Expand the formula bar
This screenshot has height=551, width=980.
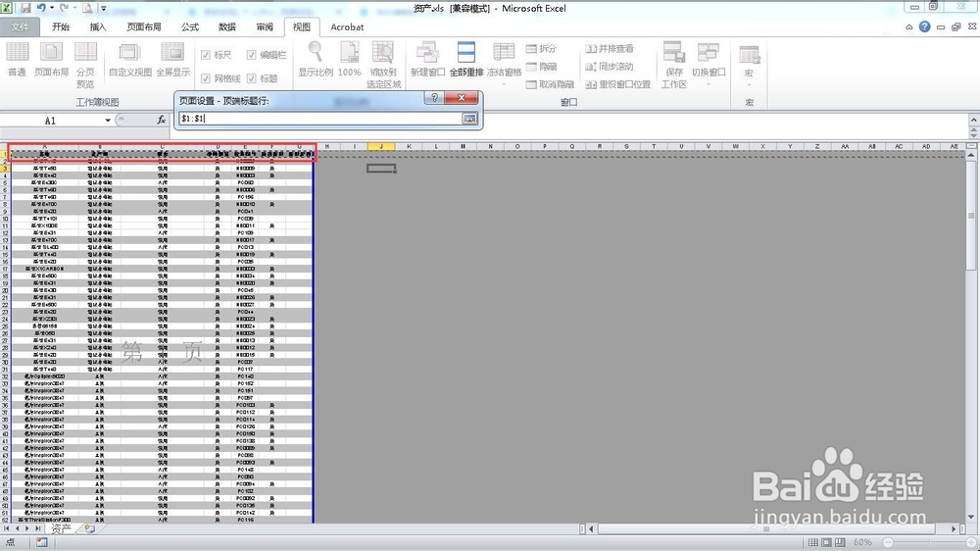(x=973, y=119)
